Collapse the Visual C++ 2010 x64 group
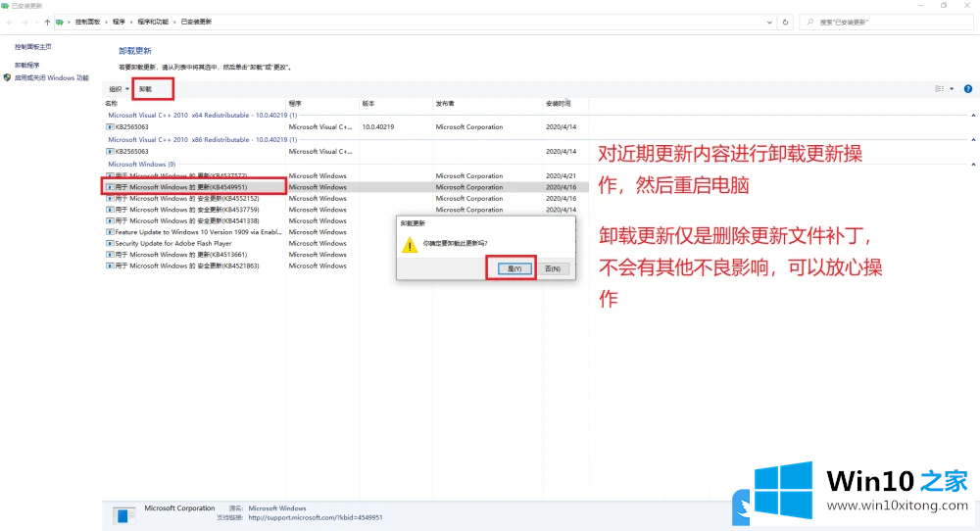The image size is (980, 531). 972,116
